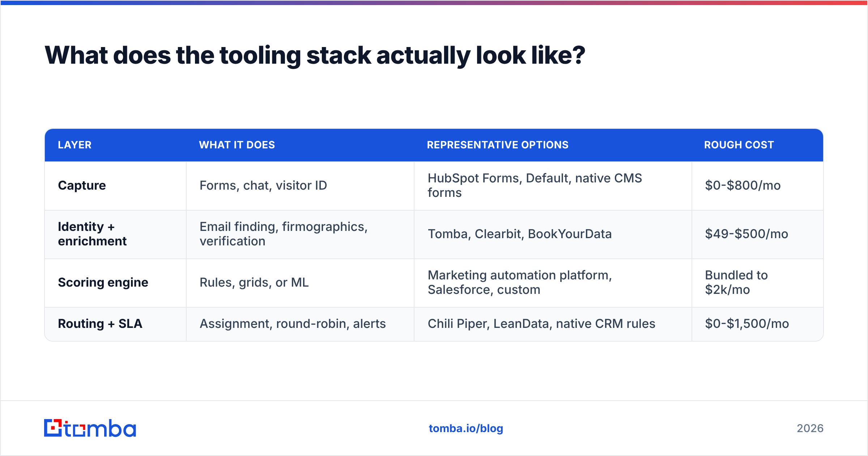Click the slide title about tooling stack
The height and width of the screenshot is (456, 868).
coord(315,55)
